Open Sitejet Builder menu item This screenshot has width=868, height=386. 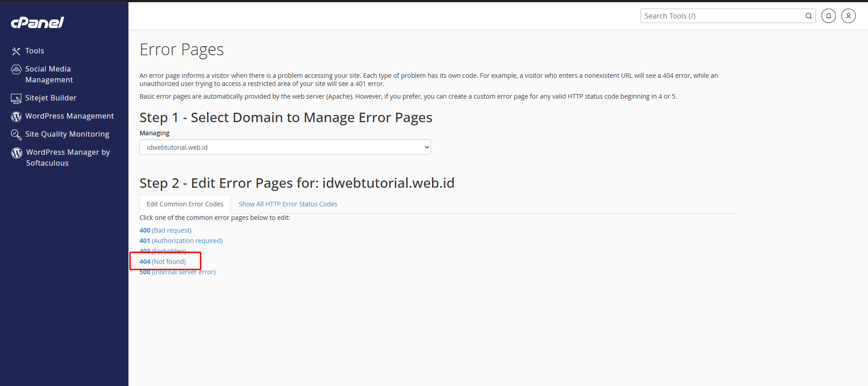coord(51,98)
